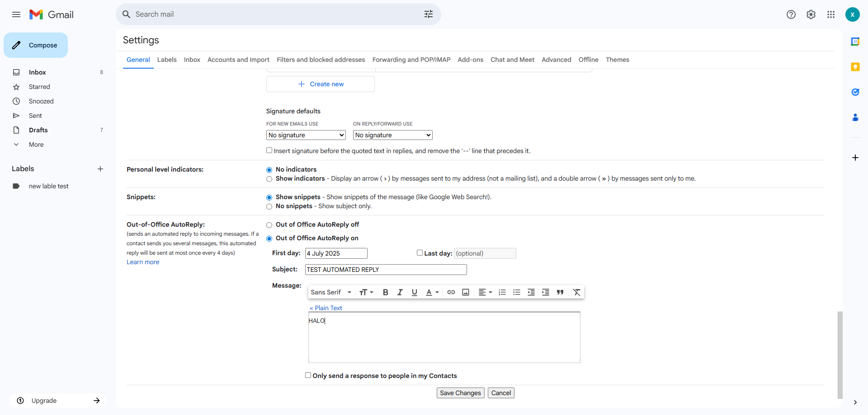
Task: Open the text size dropdown
Action: (x=366, y=292)
